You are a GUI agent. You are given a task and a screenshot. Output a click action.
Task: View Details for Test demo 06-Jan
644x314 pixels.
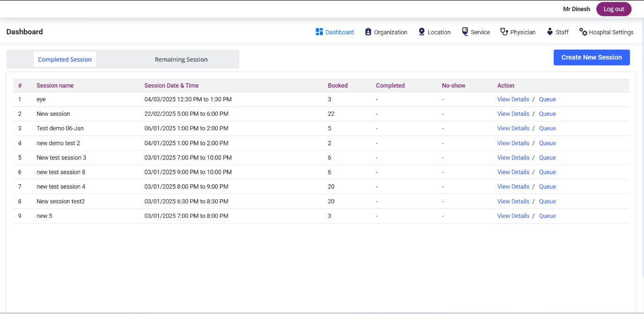point(513,128)
